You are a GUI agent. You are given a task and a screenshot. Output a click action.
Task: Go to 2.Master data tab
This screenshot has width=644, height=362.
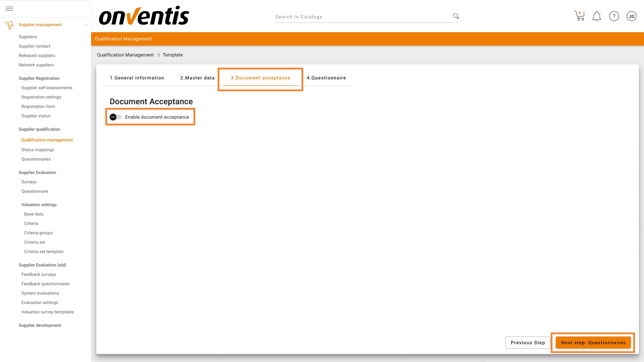(197, 78)
